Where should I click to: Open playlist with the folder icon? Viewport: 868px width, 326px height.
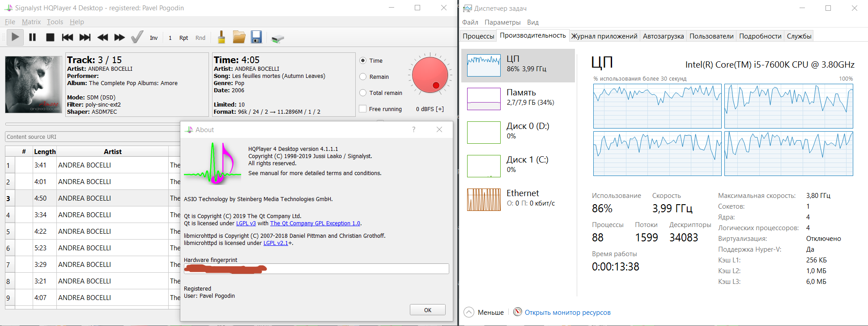[x=239, y=37]
